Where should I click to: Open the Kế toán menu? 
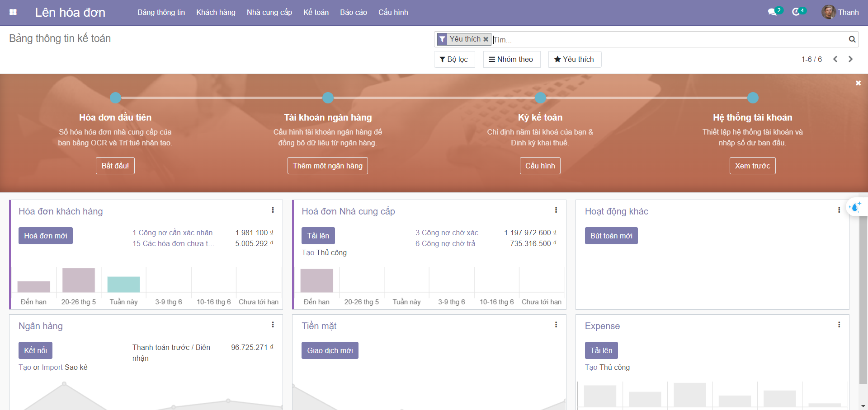click(x=316, y=12)
